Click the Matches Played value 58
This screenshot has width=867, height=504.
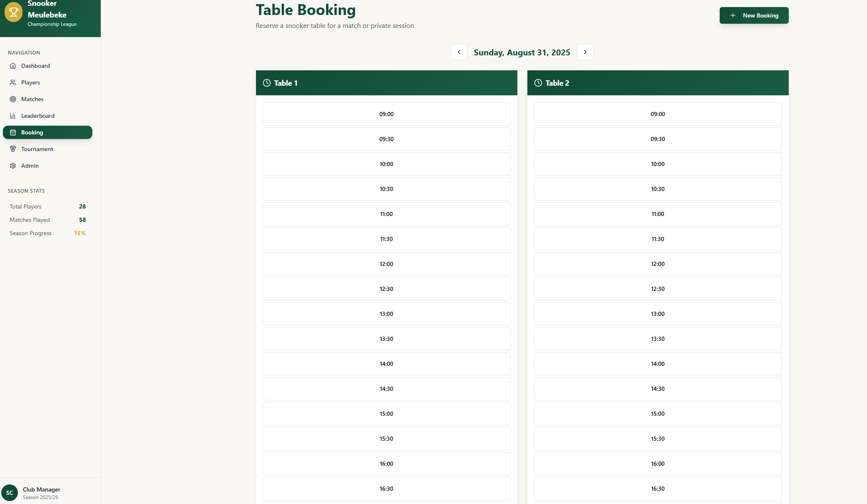tap(82, 220)
